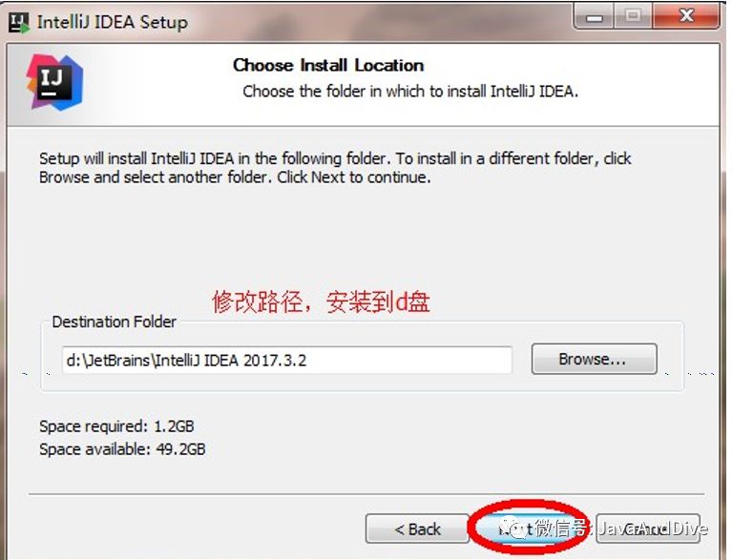Go to the previous step with < Back
Screen dimensions: 732x560
[x=417, y=529]
